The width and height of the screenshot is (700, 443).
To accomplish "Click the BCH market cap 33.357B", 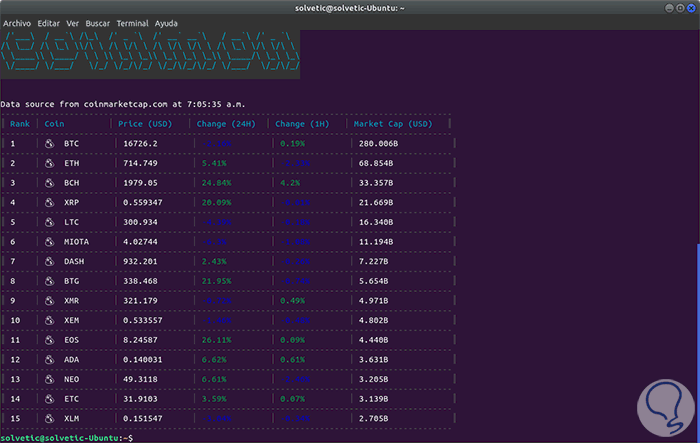I will point(376,183).
